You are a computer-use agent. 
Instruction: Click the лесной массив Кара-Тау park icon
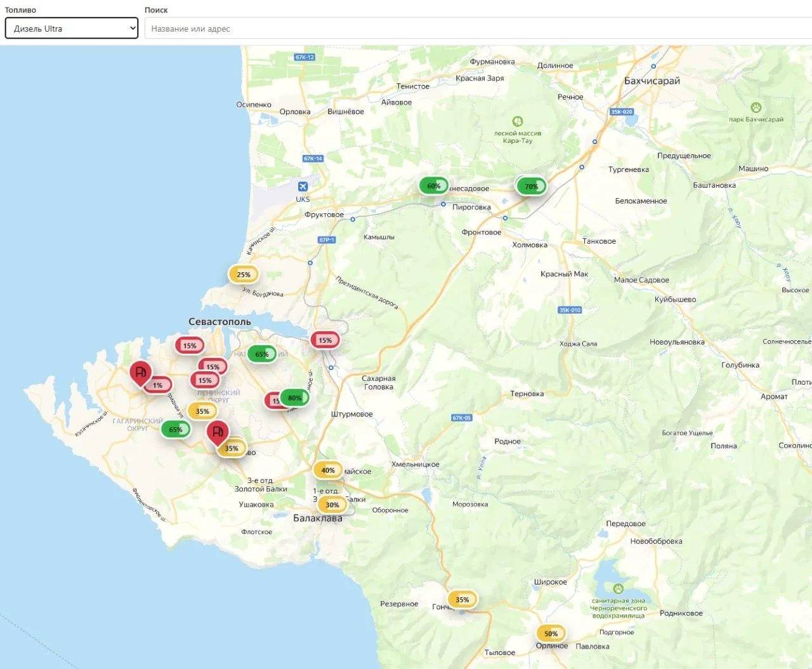[518, 121]
